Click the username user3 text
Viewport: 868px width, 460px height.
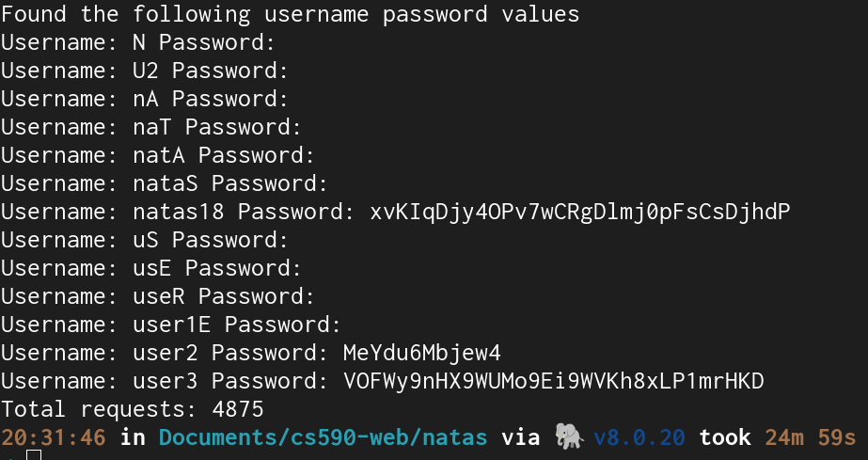(165, 381)
